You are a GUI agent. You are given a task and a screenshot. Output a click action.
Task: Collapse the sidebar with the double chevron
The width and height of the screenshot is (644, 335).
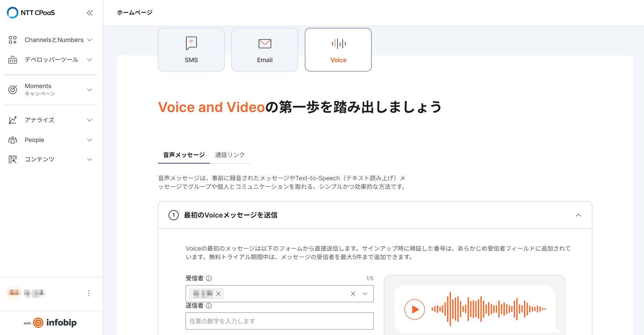[x=90, y=13]
